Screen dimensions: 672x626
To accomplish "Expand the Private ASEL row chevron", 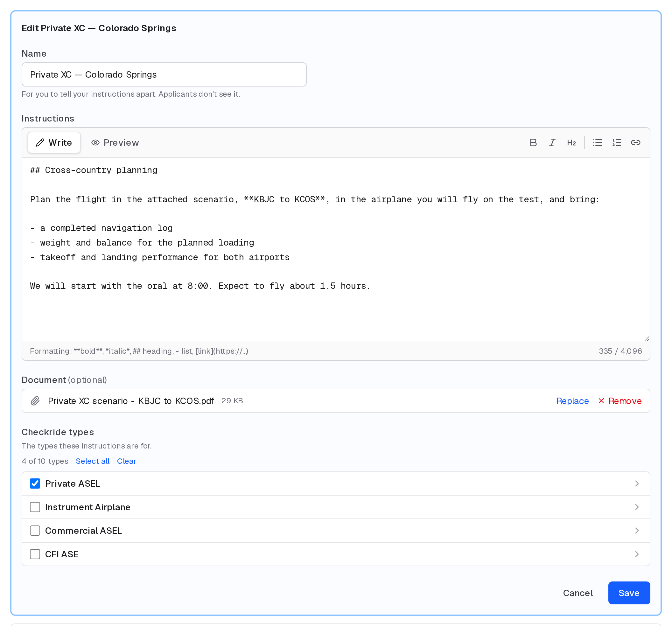I will [636, 484].
